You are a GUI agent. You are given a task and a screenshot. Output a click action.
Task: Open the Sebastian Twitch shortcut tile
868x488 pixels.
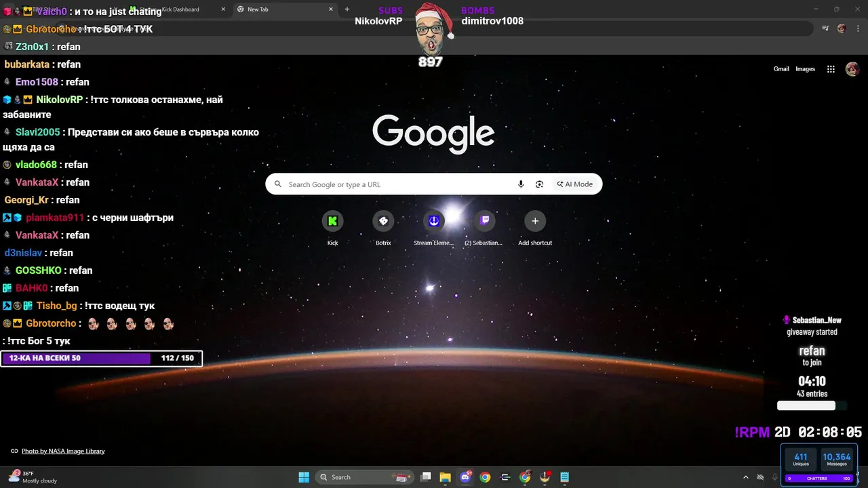click(x=484, y=221)
